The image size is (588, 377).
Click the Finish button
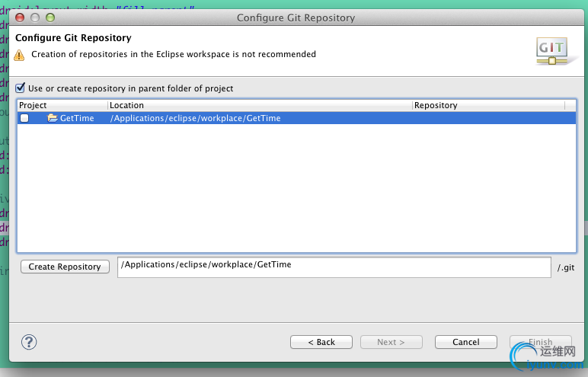pos(541,342)
